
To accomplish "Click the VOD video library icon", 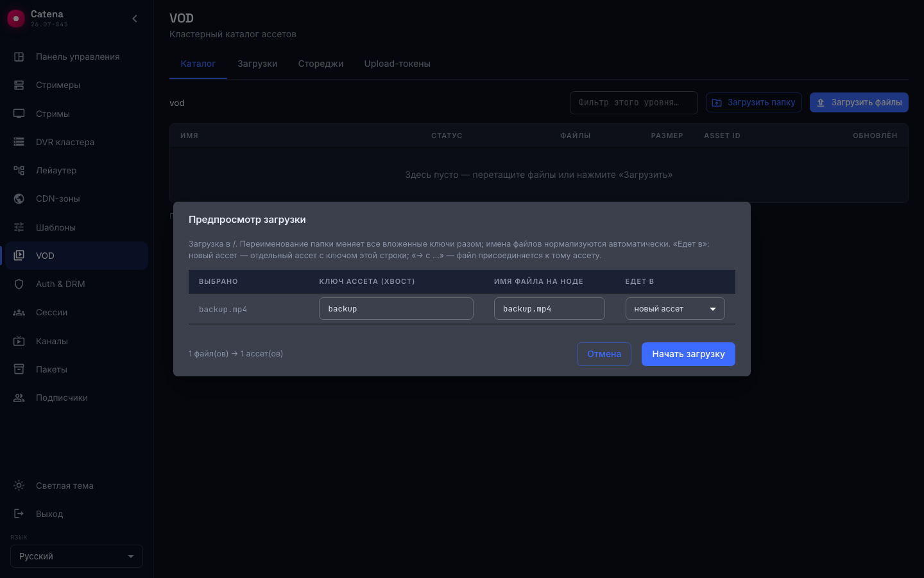I will [19, 256].
